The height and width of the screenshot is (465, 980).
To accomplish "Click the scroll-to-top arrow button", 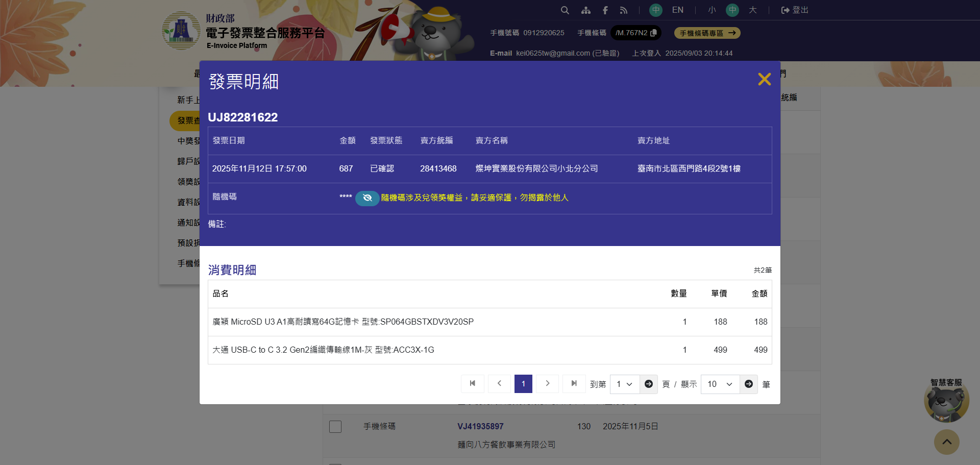I will click(946, 442).
